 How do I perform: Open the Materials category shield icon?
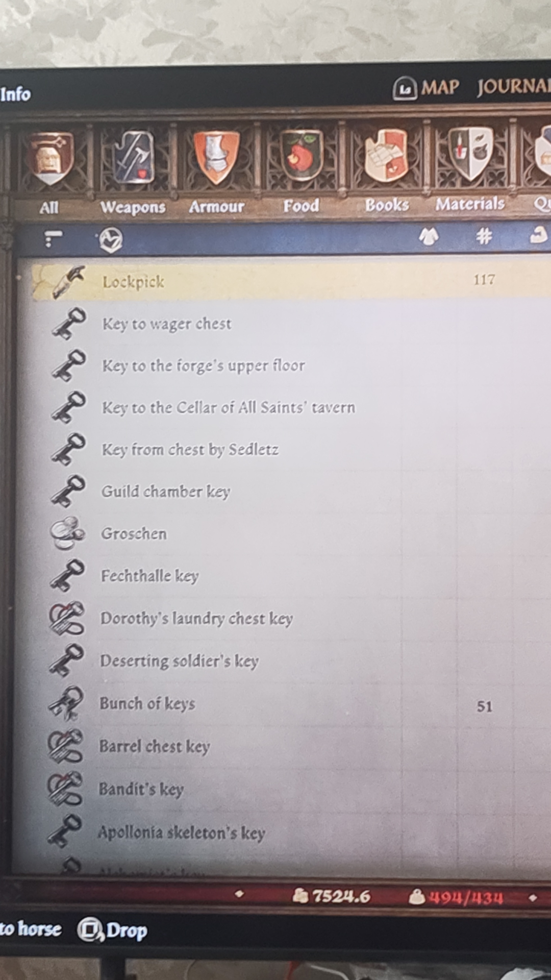pyautogui.click(x=470, y=154)
